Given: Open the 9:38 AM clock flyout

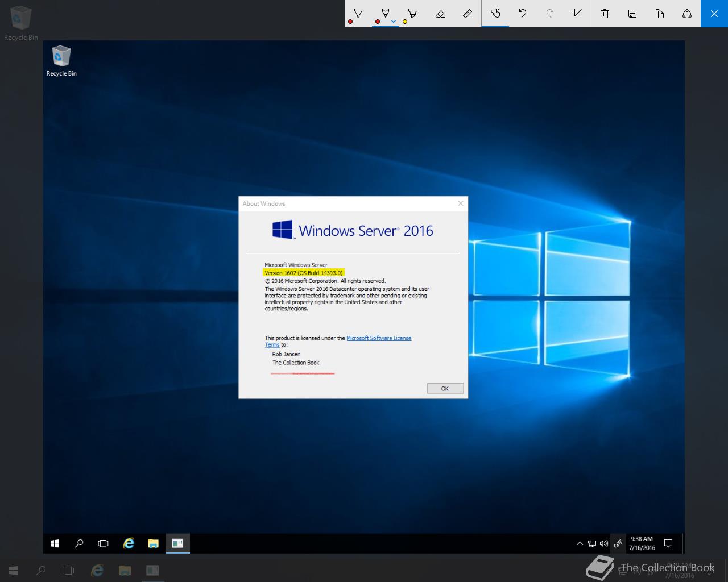Looking at the screenshot, I should (x=642, y=543).
